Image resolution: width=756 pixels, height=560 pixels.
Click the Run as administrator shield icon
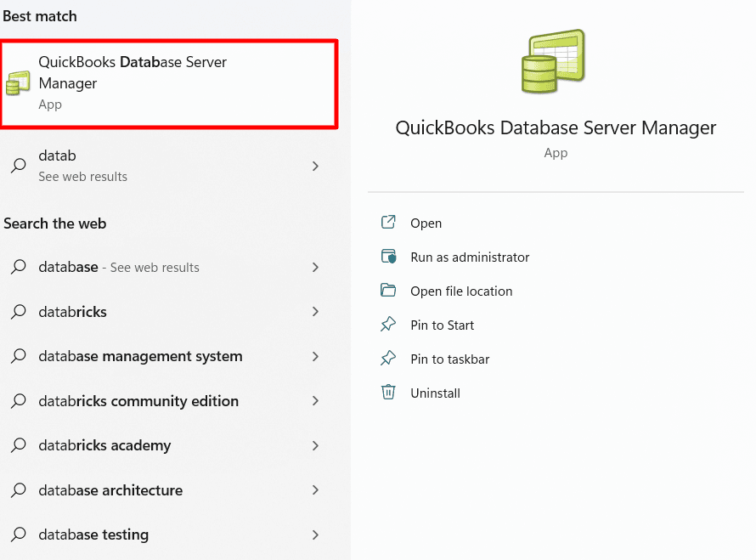click(388, 257)
